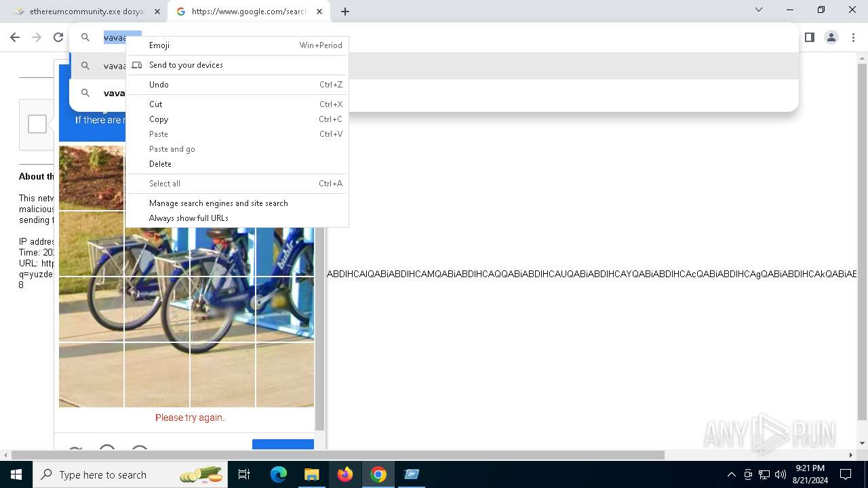
Task: Reload the page with refresh icon
Action: point(58,37)
